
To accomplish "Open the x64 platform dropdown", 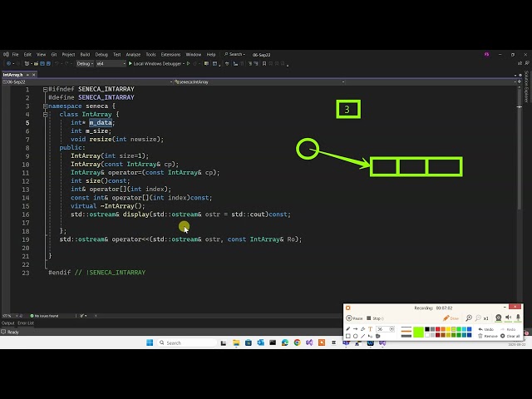I will coord(104,63).
